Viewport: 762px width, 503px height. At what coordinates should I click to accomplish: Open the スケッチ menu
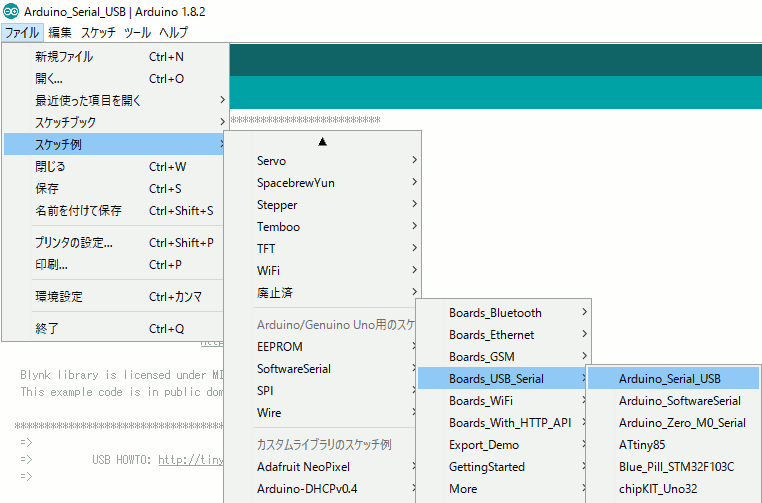point(98,33)
